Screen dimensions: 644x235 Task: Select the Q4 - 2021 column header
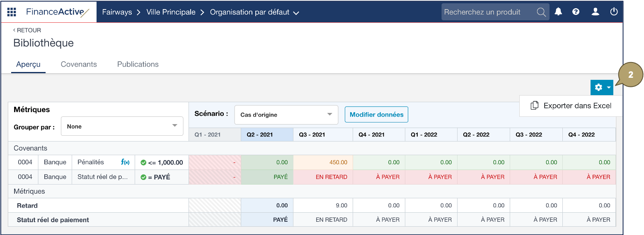[379, 134]
